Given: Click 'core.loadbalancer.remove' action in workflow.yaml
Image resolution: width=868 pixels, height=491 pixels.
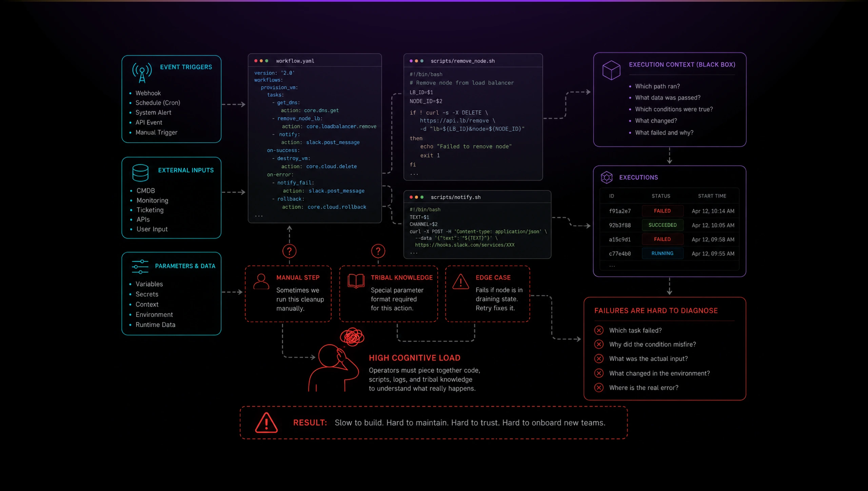Looking at the screenshot, I should (x=341, y=127).
